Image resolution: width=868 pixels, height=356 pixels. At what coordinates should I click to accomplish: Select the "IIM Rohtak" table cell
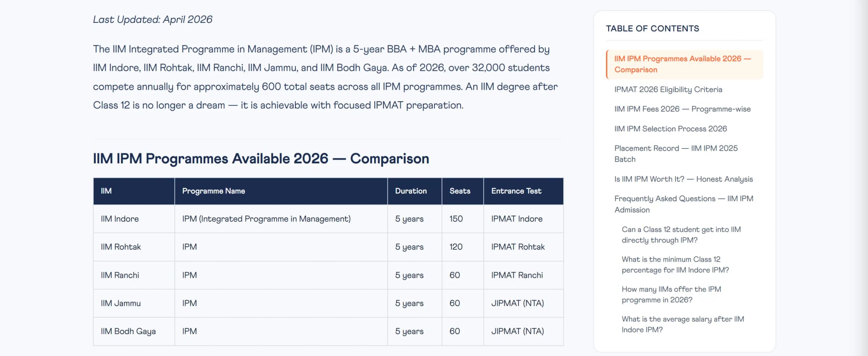(134, 247)
